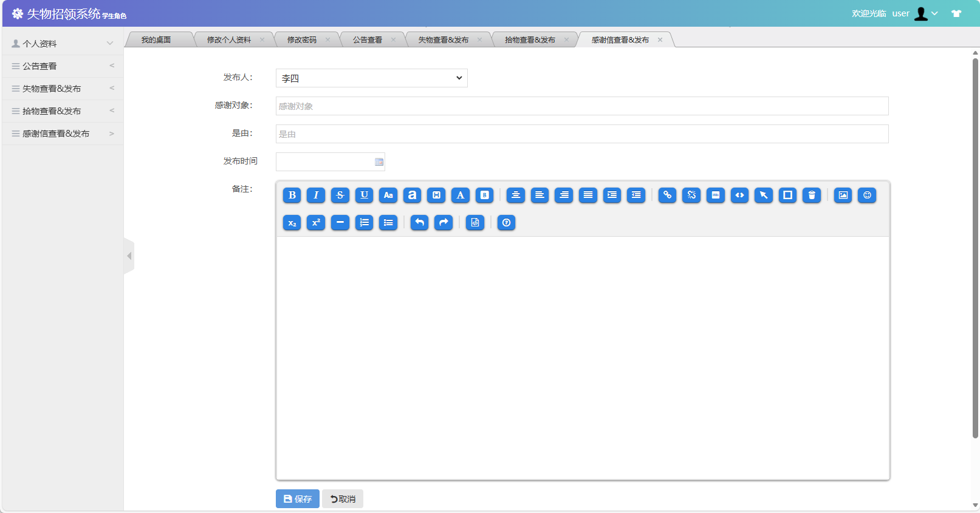Screen dimensions: 980x513
Task: Switch to the 拾物查看&发布 tab
Action: 530,40
